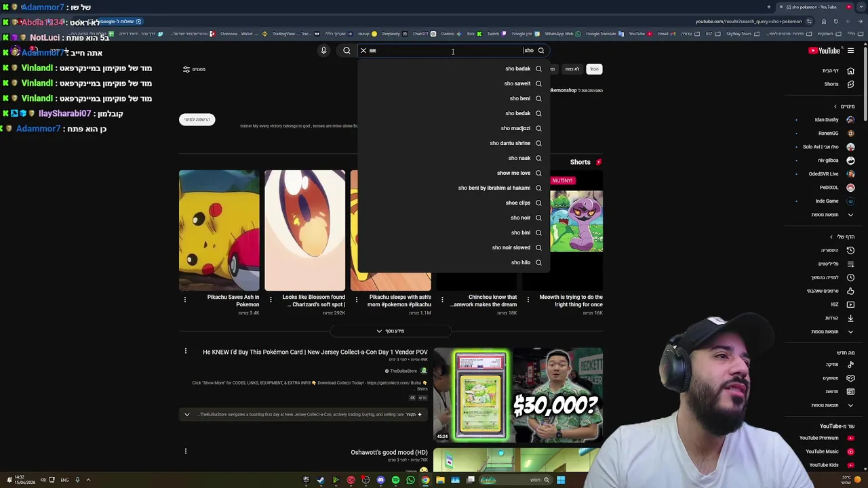
Task: Click the Spotify icon in the Windows taskbar
Action: (x=395, y=480)
